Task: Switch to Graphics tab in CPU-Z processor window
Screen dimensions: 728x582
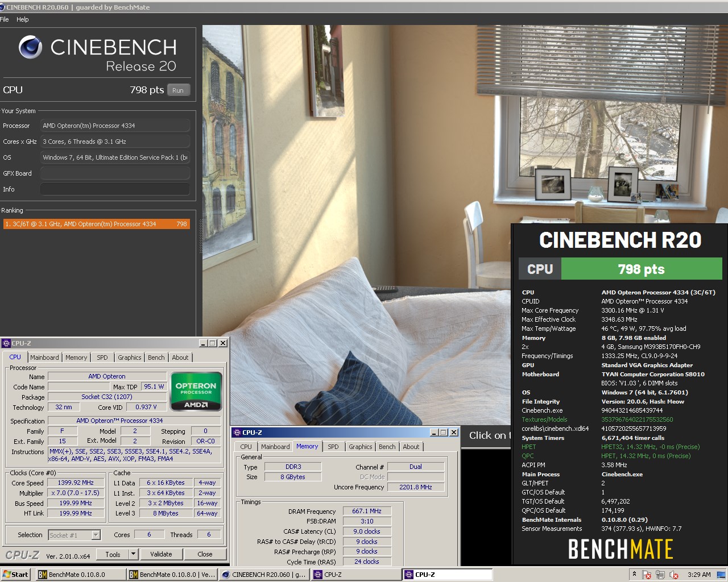Action: click(x=130, y=357)
